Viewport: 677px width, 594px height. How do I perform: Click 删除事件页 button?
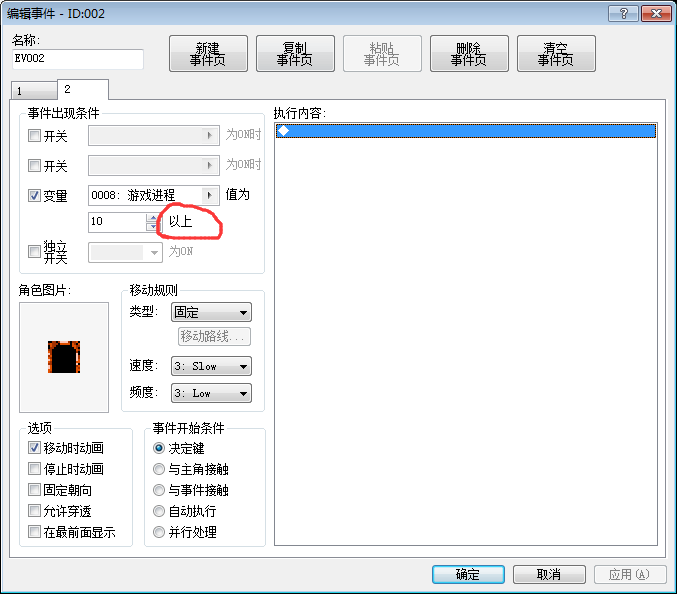(x=469, y=54)
